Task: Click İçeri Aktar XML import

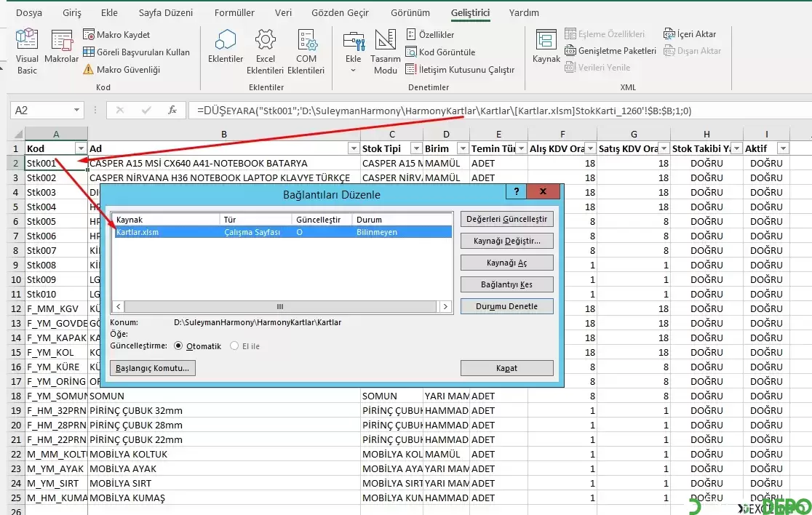Action: pos(690,34)
